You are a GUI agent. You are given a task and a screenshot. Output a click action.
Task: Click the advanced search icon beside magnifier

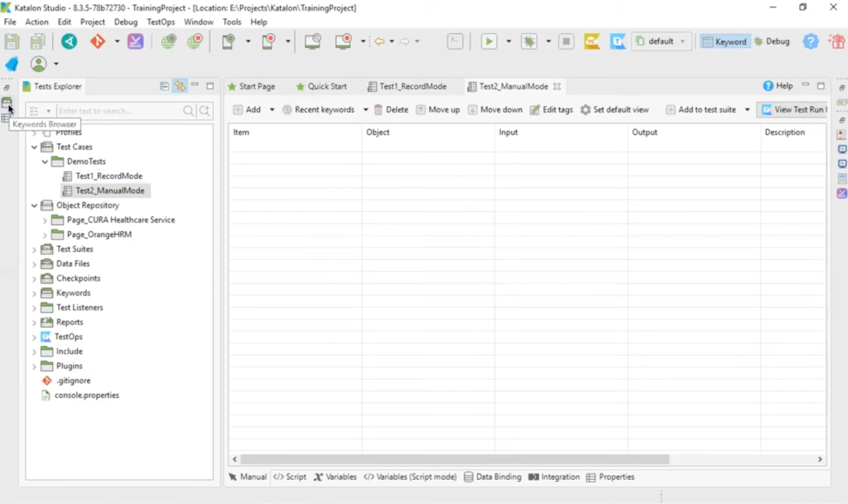pyautogui.click(x=205, y=111)
